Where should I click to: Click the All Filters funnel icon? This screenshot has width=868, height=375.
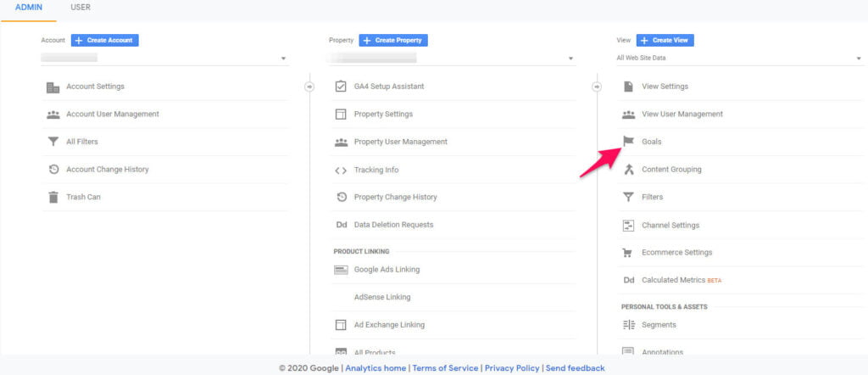pos(53,142)
